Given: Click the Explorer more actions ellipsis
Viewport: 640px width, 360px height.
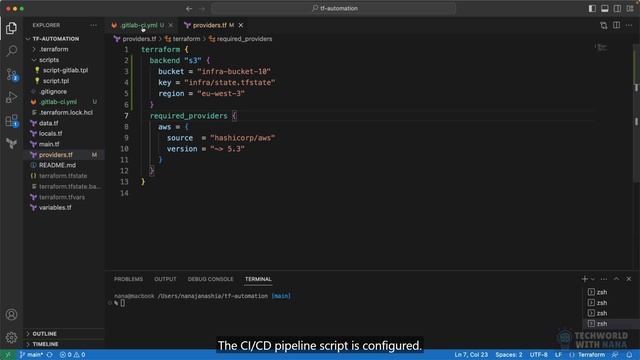Looking at the screenshot, I should (x=93, y=25).
